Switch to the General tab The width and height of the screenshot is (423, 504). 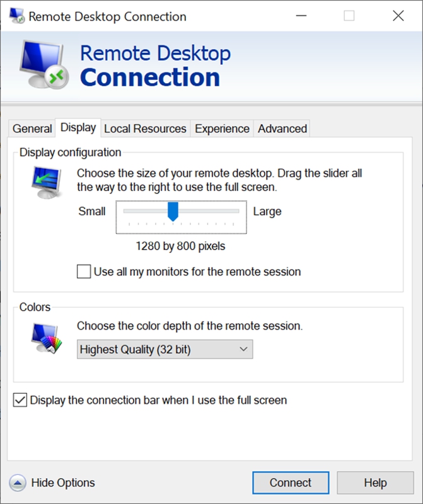click(32, 129)
